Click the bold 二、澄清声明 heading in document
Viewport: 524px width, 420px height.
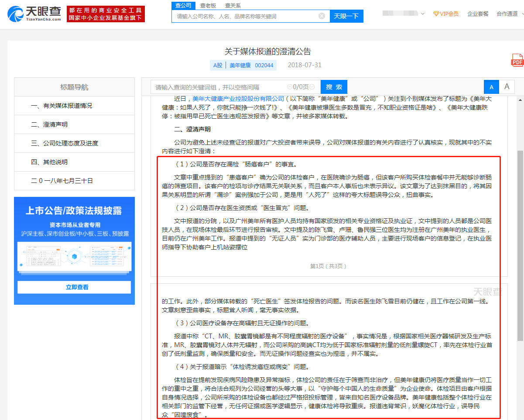pyautogui.click(x=192, y=130)
